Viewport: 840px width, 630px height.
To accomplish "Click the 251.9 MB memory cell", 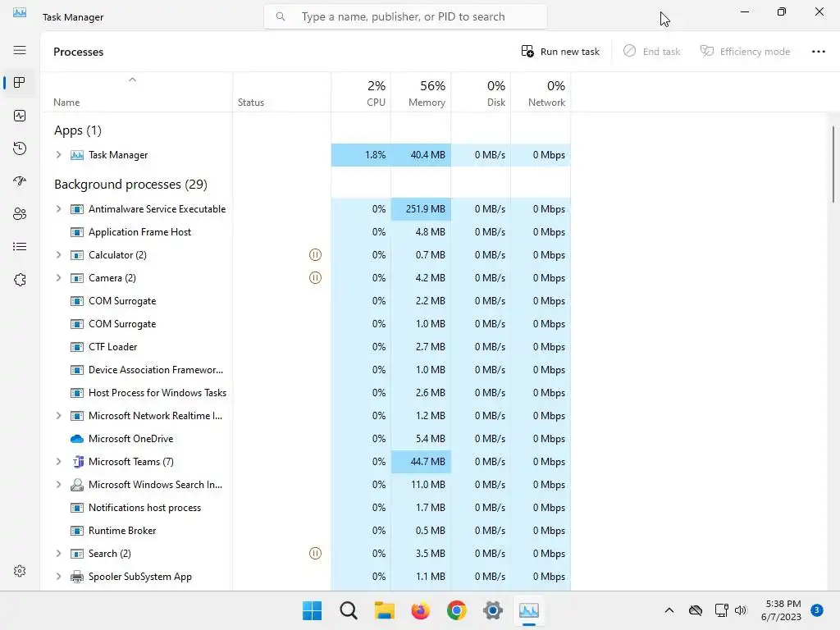I will [x=421, y=209].
